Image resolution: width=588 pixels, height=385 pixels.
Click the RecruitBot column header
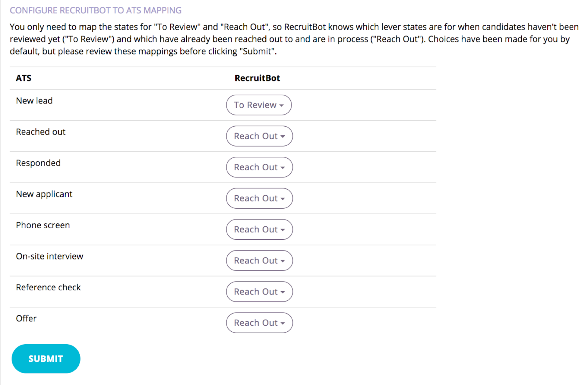pyautogui.click(x=257, y=78)
